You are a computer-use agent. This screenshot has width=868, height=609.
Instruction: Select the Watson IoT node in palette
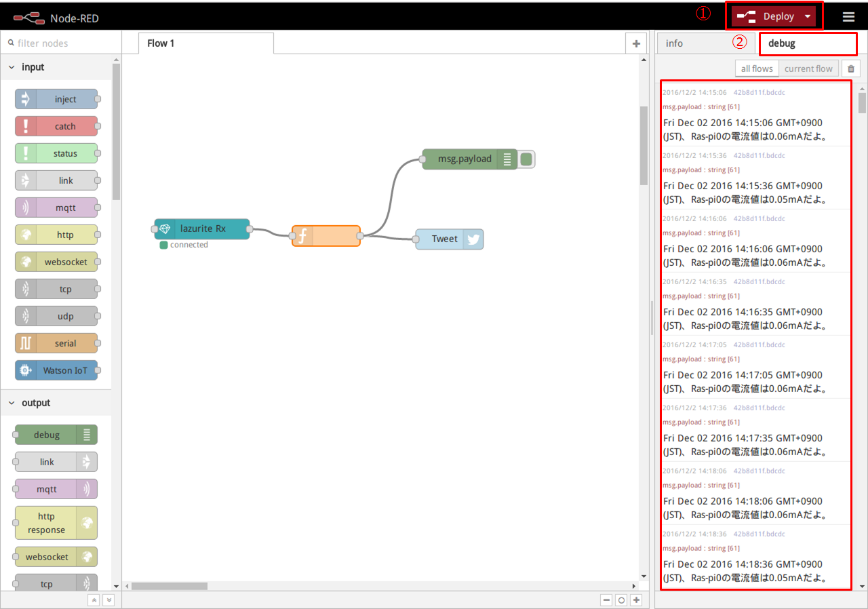[x=56, y=370]
